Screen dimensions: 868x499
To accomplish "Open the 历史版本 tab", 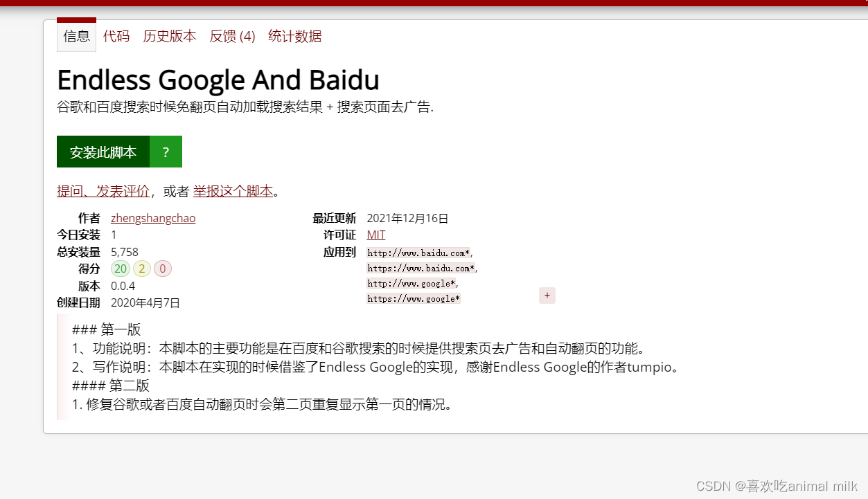I will pos(170,36).
